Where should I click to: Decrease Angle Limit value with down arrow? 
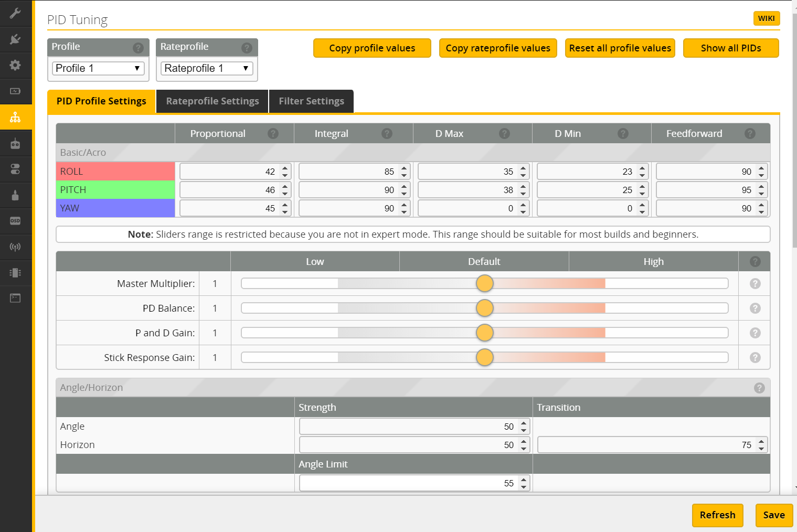coord(523,486)
